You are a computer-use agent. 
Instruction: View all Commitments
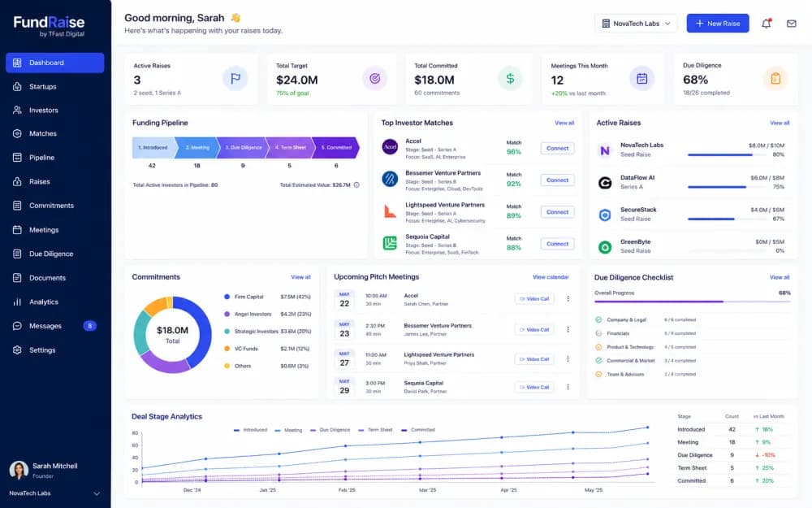(300, 277)
